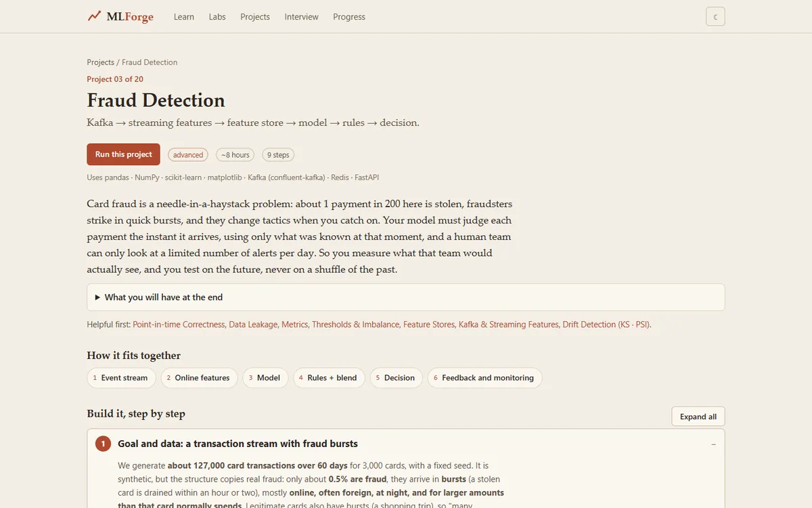The width and height of the screenshot is (812, 508).
Task: Click the Run this project button
Action: 123,154
